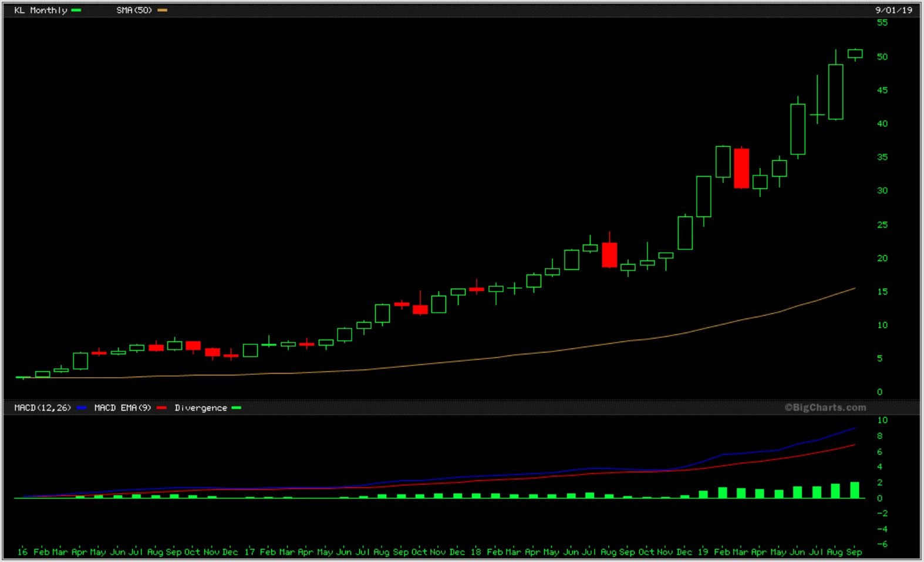This screenshot has height=562, width=924.
Task: Click the red candlestick near price 20
Action: click(x=609, y=255)
